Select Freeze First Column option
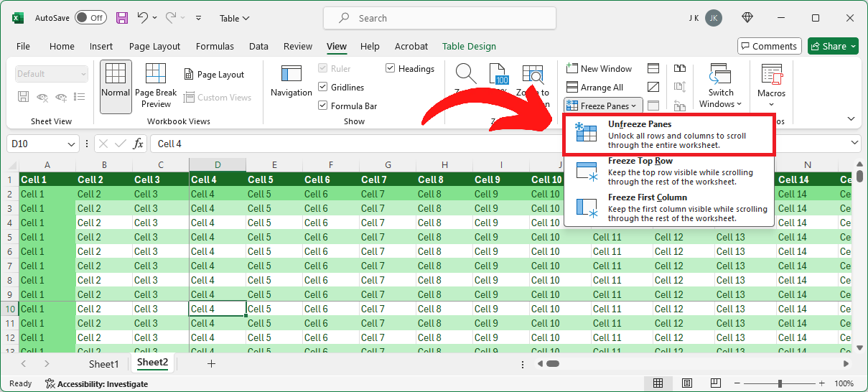 click(669, 207)
